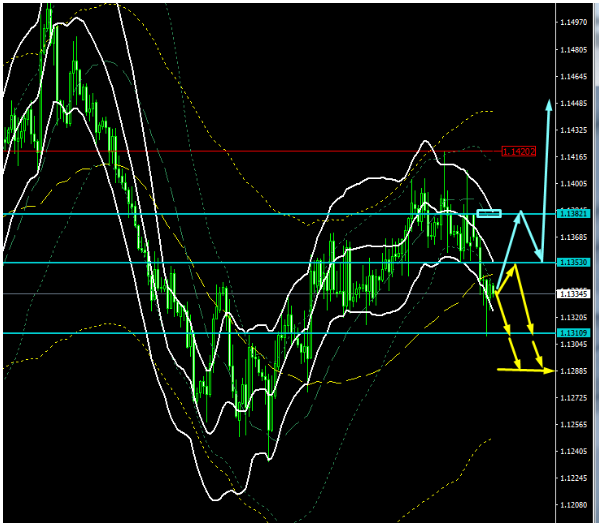
Task: Click the 1.14970 value on price axis
Action: [x=574, y=22]
